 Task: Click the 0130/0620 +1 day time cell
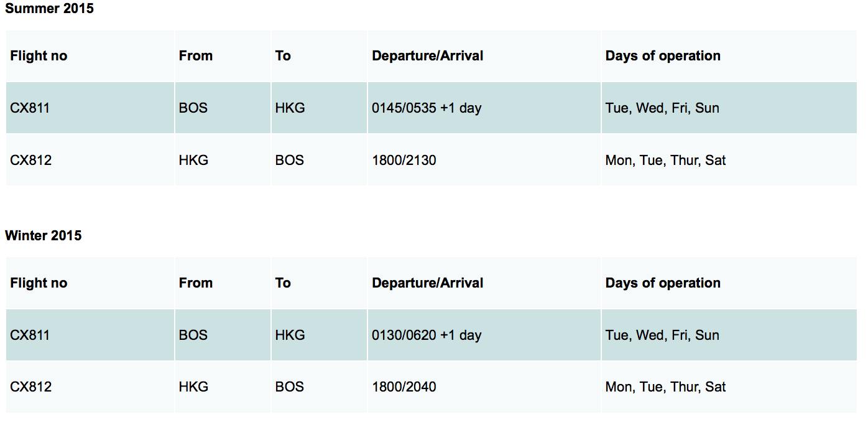click(427, 335)
